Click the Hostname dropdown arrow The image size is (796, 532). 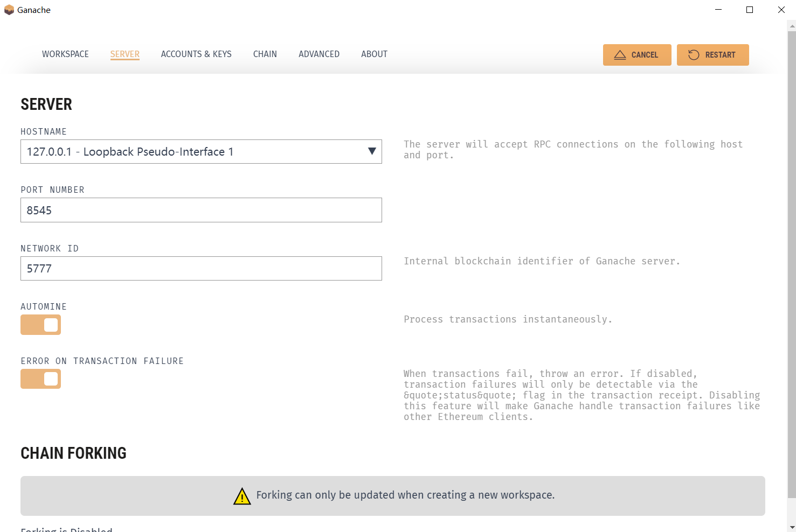click(372, 151)
